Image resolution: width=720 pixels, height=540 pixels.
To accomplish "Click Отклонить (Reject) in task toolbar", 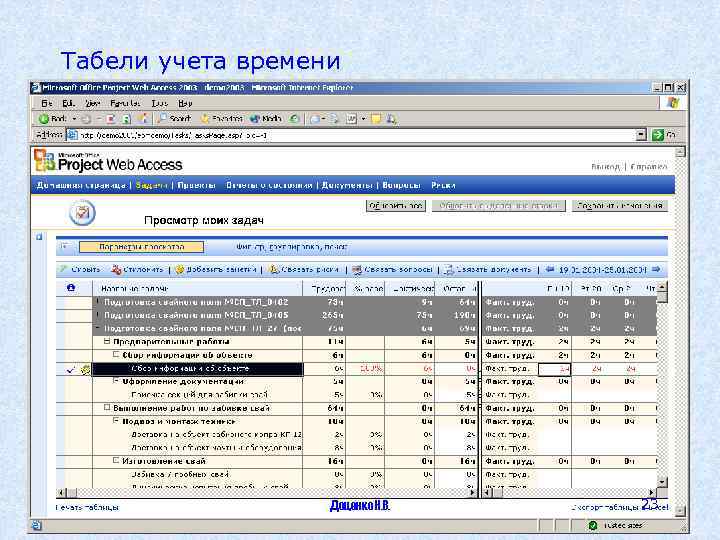I will point(138,270).
